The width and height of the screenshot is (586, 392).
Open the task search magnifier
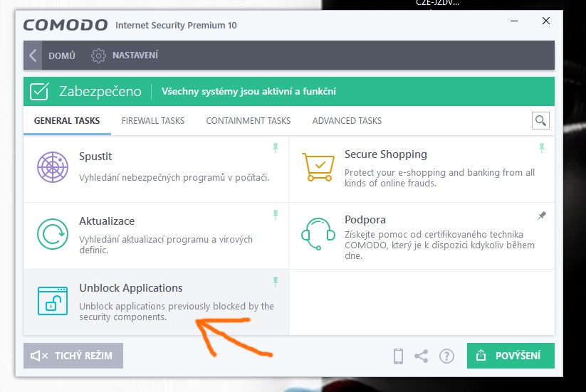tap(540, 120)
